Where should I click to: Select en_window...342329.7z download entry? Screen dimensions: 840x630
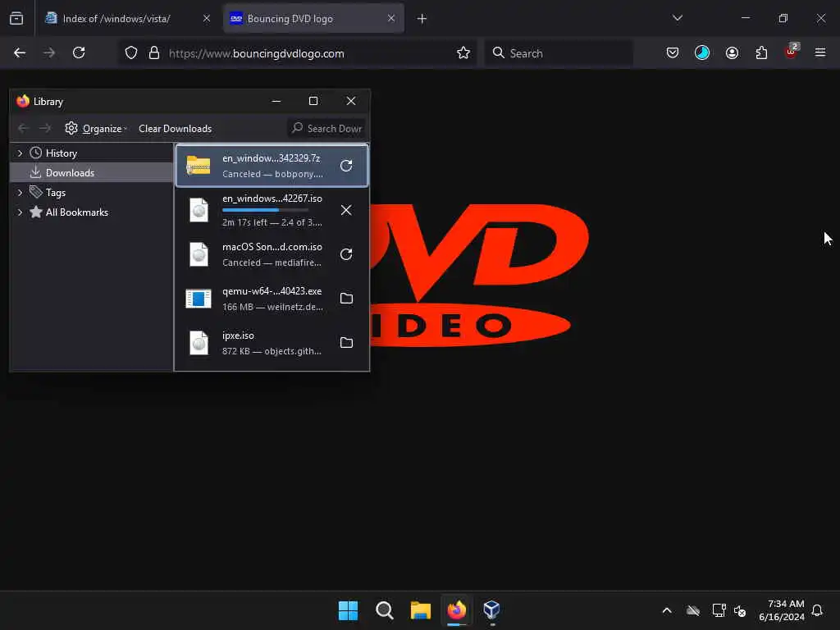(x=272, y=166)
